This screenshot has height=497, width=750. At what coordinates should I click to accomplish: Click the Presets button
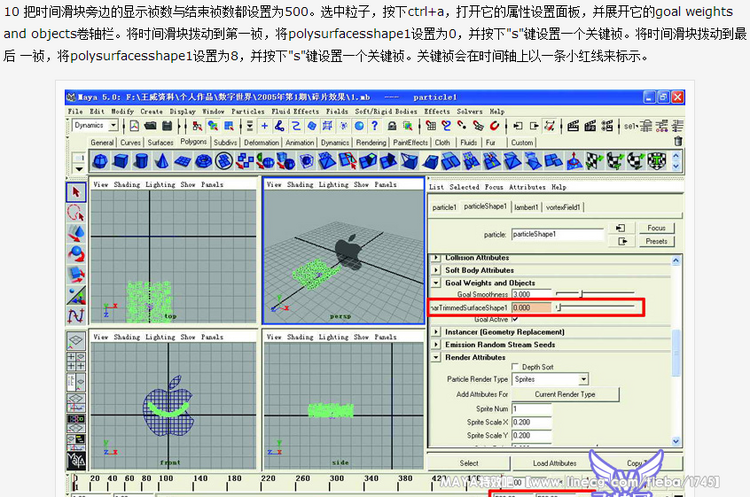point(656,241)
